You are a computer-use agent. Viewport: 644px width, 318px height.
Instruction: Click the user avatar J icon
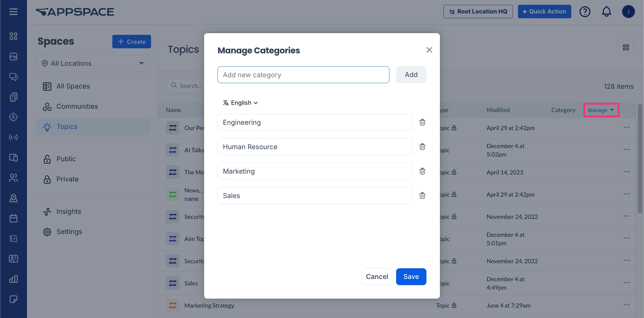pos(628,12)
